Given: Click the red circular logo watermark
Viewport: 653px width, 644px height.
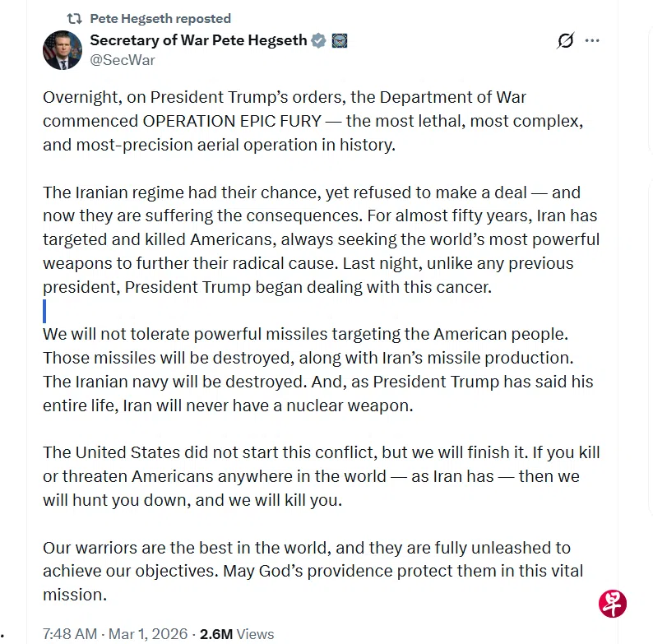Looking at the screenshot, I should point(613,604).
